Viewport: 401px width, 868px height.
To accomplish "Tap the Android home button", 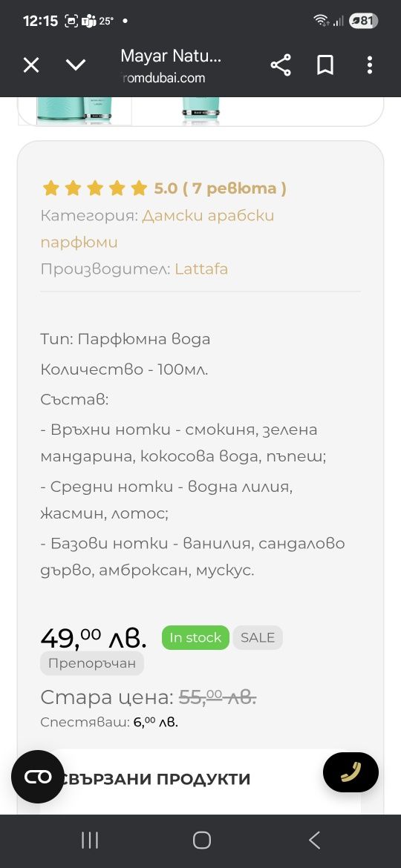I will coord(201,841).
